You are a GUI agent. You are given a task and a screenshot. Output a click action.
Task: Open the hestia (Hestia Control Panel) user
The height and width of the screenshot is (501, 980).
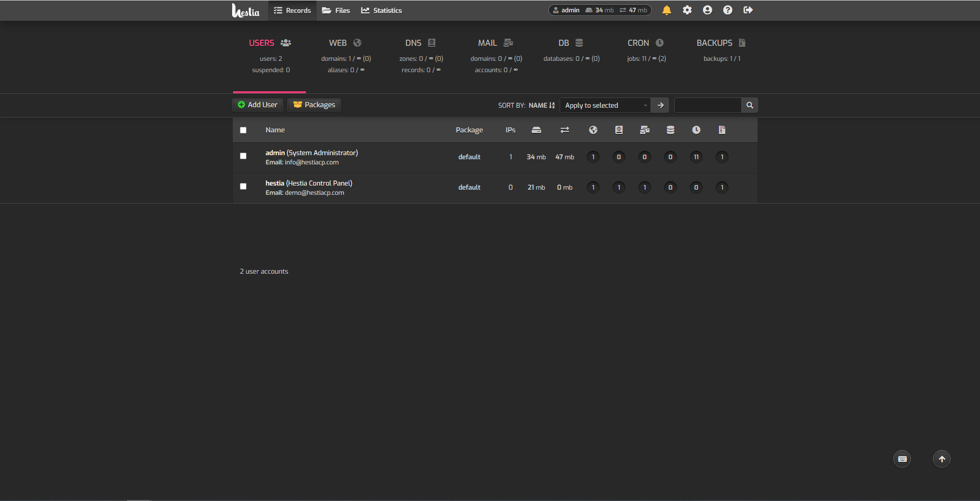pos(309,183)
